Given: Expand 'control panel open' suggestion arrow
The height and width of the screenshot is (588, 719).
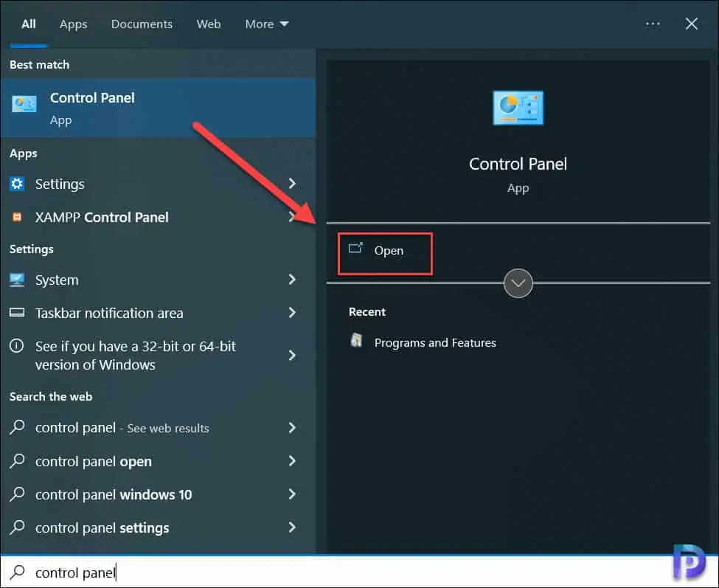Looking at the screenshot, I should click(x=292, y=460).
